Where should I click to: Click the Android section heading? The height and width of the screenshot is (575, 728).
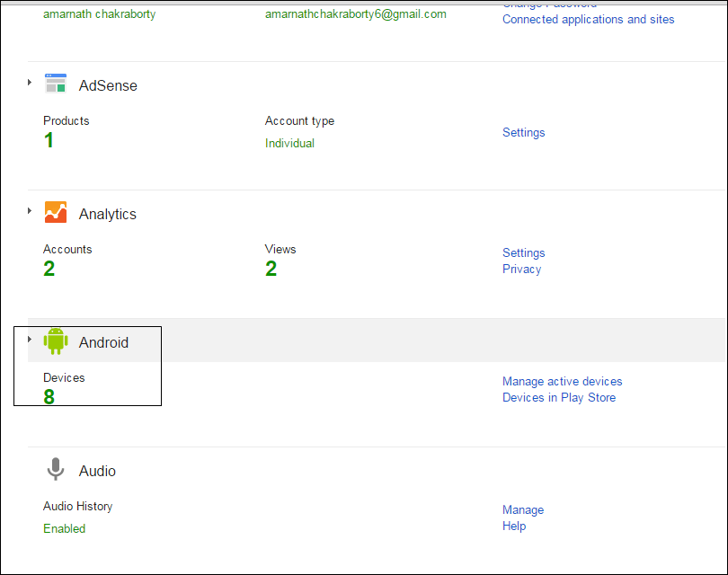103,342
